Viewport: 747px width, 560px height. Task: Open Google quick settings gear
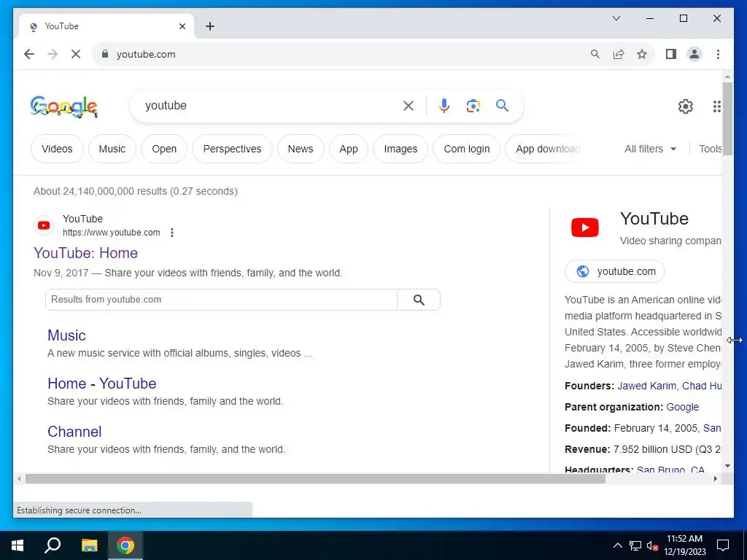(686, 106)
